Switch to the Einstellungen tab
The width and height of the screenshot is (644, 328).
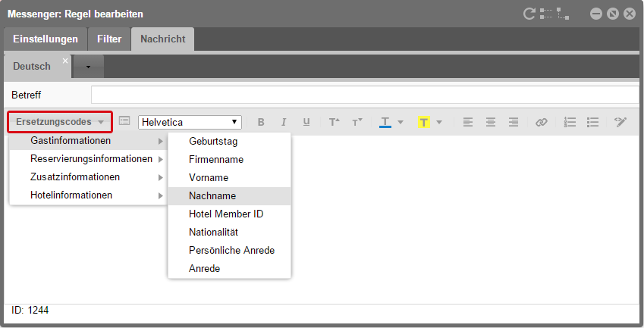click(46, 39)
